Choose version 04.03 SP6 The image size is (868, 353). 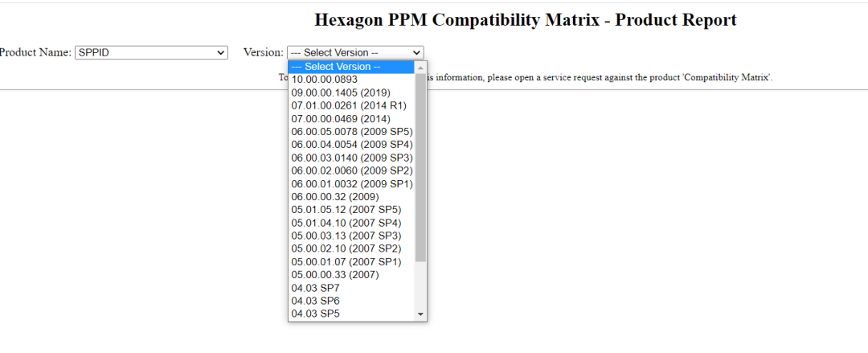click(x=351, y=301)
